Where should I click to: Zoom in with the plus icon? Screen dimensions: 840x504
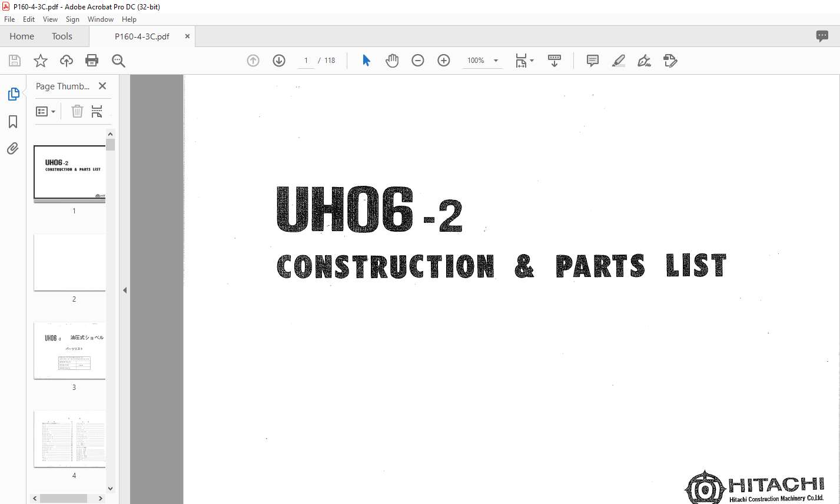pos(444,61)
